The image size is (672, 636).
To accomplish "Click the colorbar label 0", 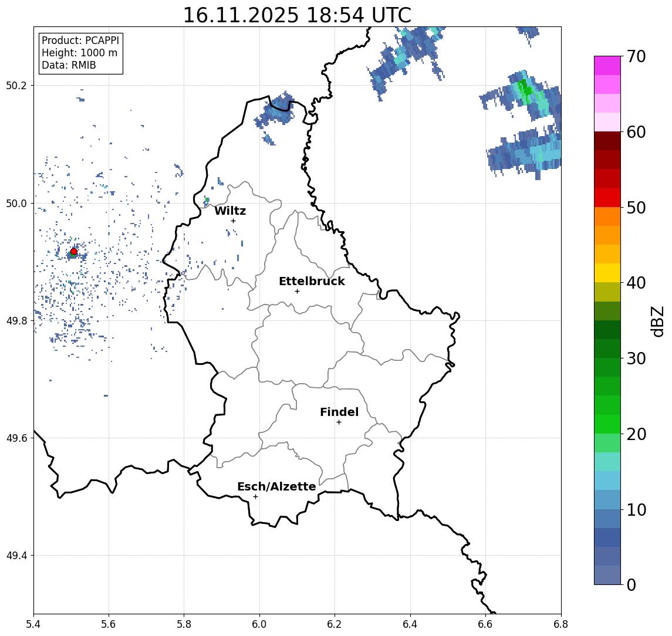I will pos(632,584).
